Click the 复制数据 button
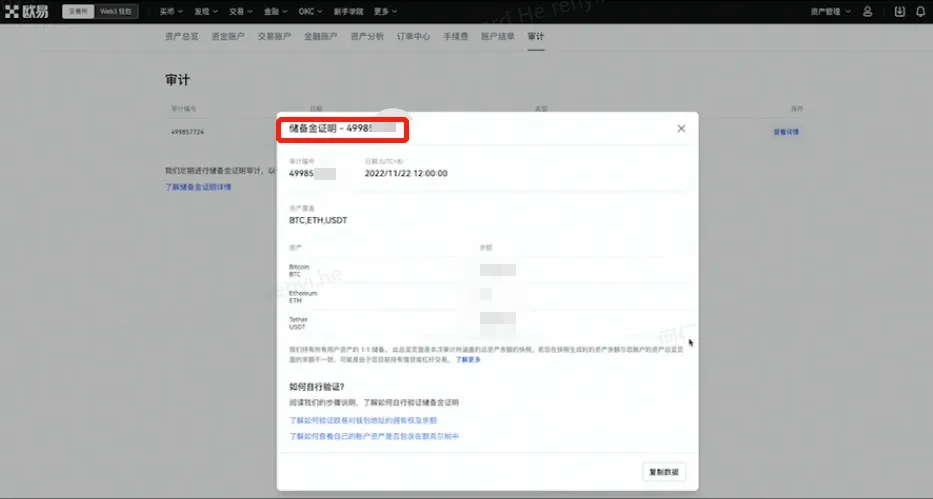 coord(664,472)
